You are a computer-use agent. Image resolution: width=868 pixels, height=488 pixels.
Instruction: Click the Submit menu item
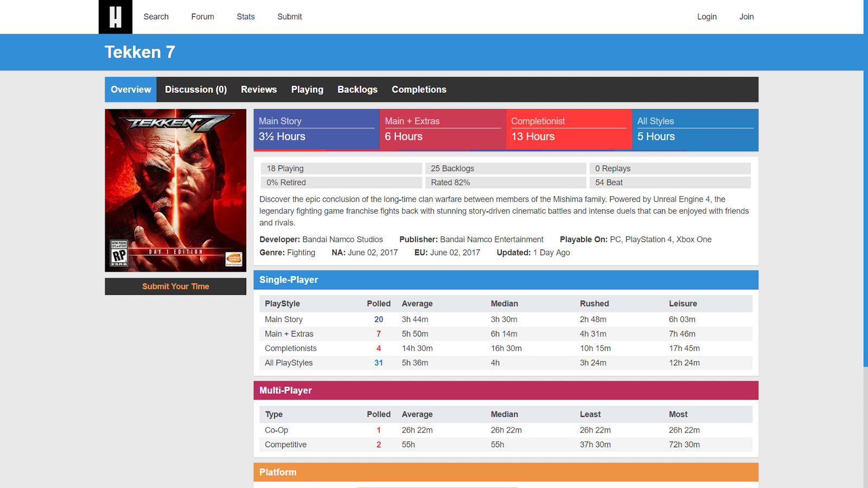pyautogui.click(x=289, y=17)
